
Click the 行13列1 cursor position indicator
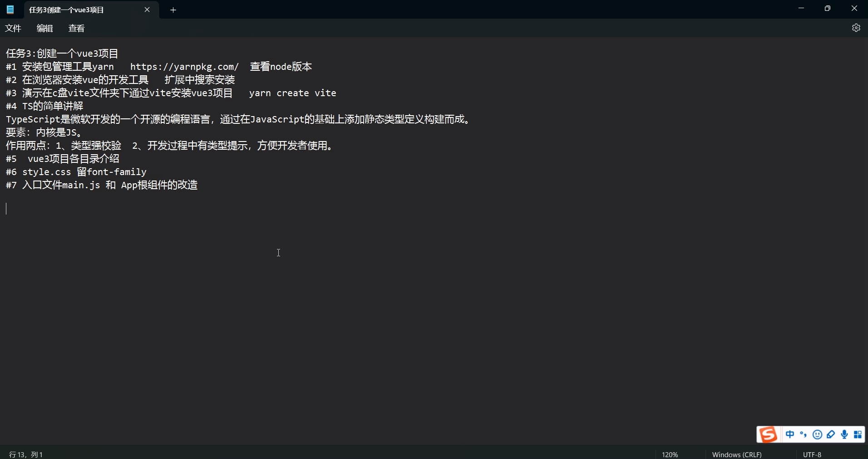coord(26,454)
